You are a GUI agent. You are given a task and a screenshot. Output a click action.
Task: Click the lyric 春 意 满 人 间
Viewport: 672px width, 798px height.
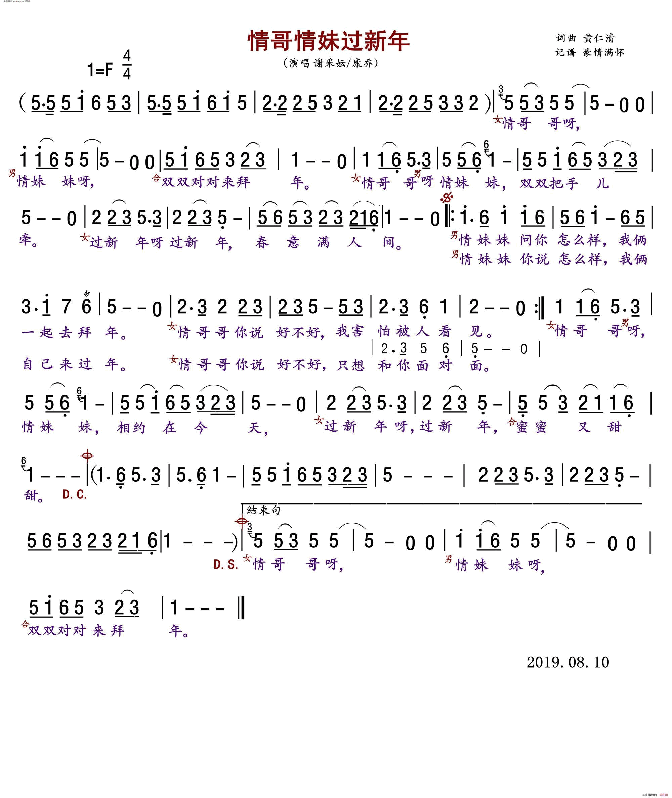pos(330,242)
